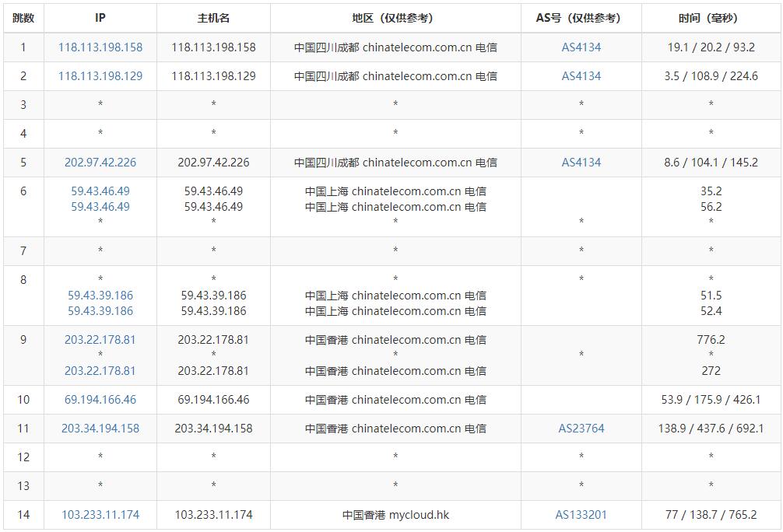The image size is (783, 532).
Task: Click time value 8.6 / 104.1 / 145.2
Action: tap(711, 163)
